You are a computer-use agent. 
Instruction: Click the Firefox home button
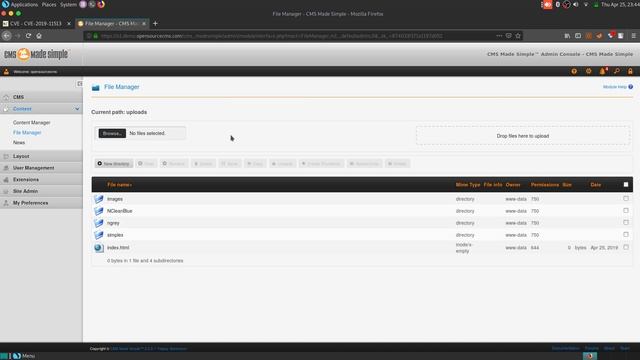pyautogui.click(x=39, y=36)
